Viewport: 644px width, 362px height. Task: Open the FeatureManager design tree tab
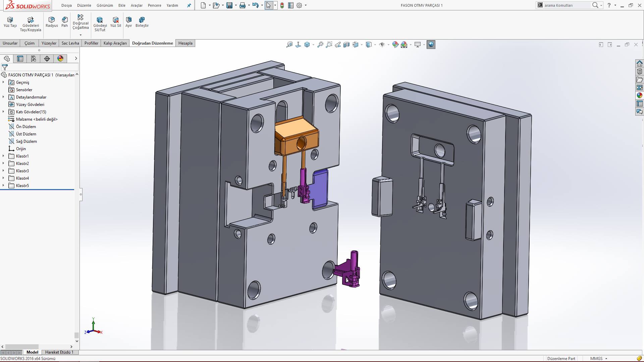(x=7, y=59)
